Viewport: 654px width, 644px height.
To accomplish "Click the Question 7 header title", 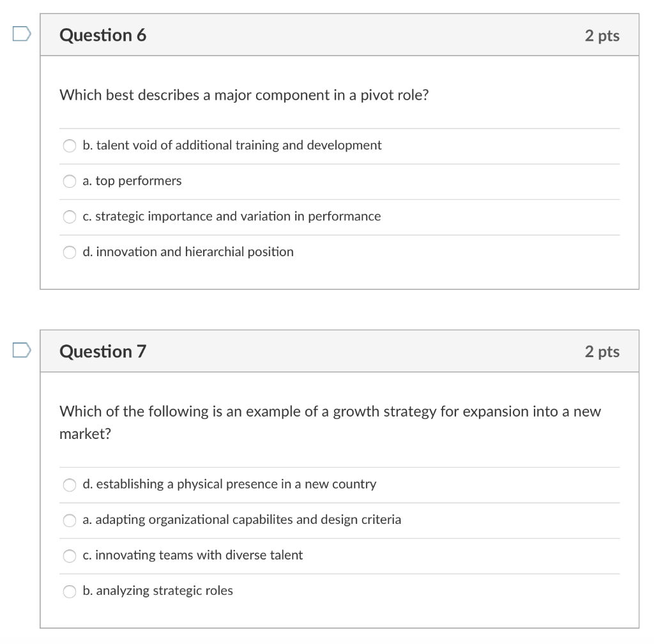I will pyautogui.click(x=102, y=351).
